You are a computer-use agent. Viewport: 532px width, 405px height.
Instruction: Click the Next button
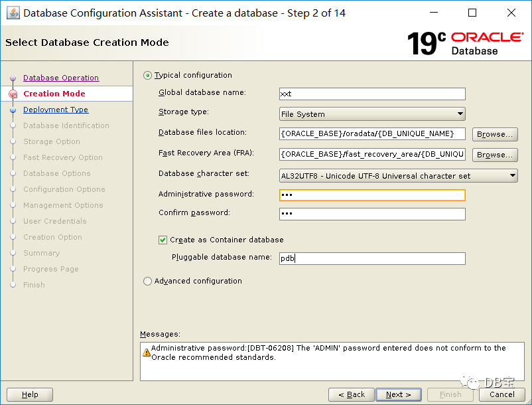coord(398,394)
